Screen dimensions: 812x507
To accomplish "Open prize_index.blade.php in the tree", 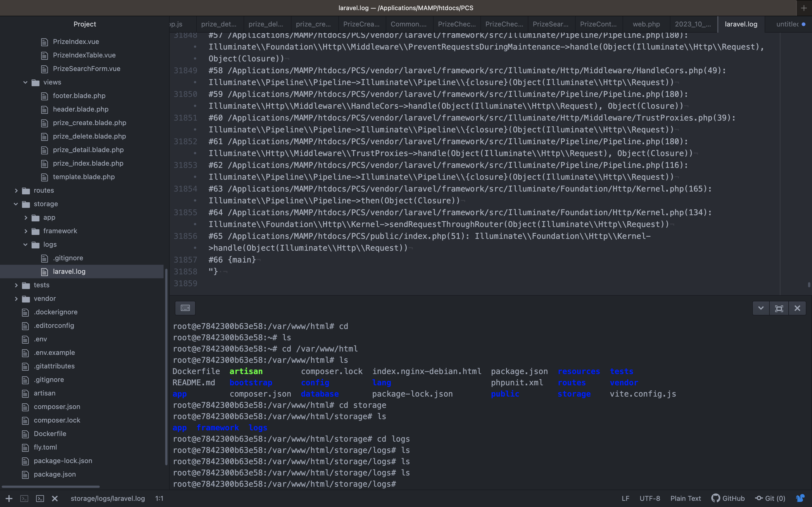I will tap(88, 163).
